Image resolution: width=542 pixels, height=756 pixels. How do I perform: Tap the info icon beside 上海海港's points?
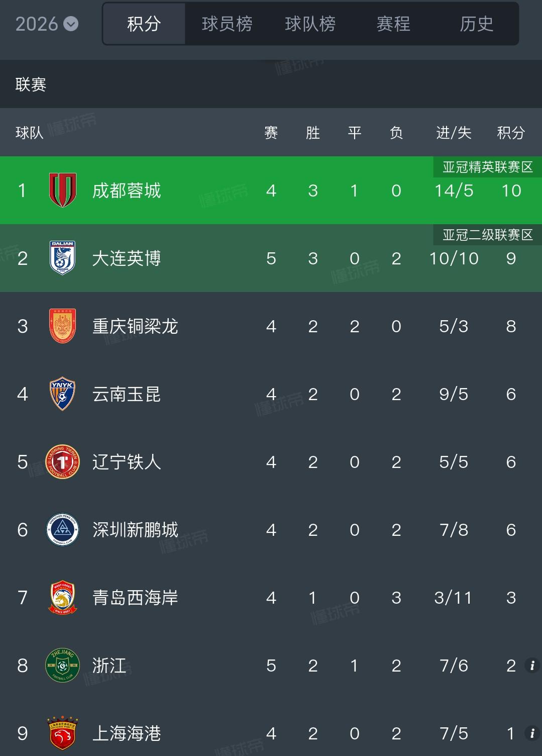coord(532,733)
